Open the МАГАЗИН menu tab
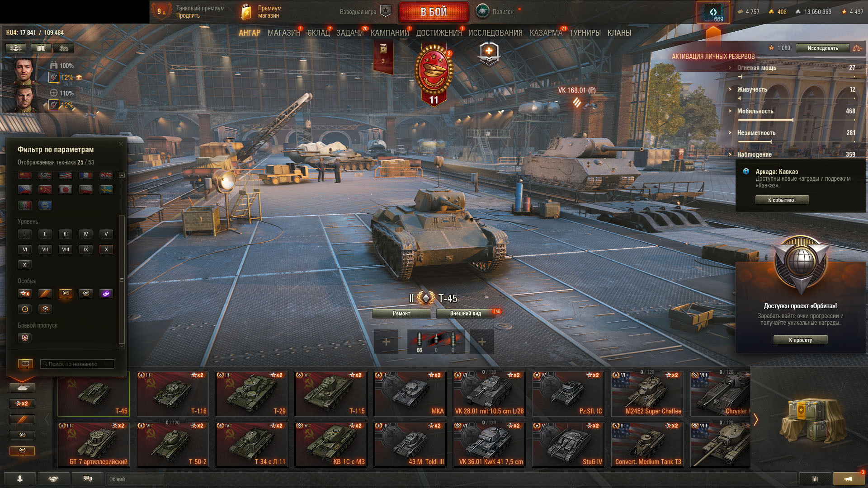This screenshot has height=488, width=868. [284, 33]
